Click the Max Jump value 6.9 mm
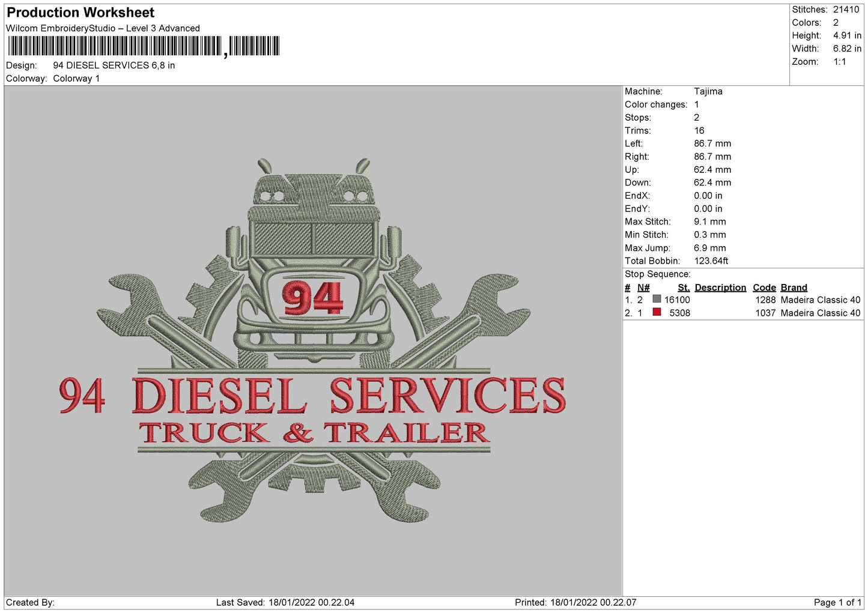The width and height of the screenshot is (868, 613). click(710, 248)
